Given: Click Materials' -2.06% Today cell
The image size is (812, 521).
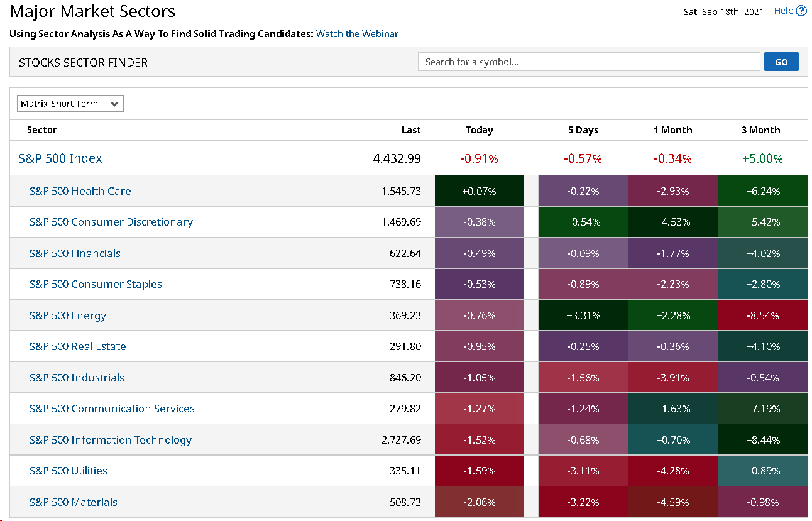Looking at the screenshot, I should point(479,502).
